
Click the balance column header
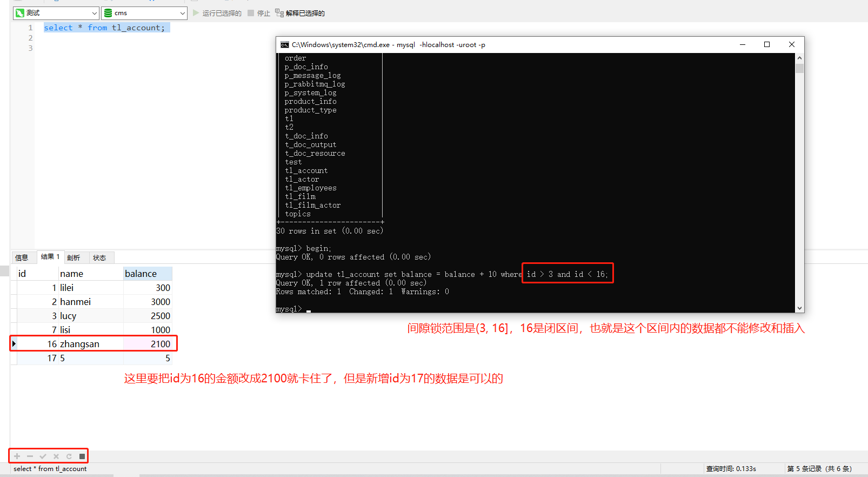point(148,274)
